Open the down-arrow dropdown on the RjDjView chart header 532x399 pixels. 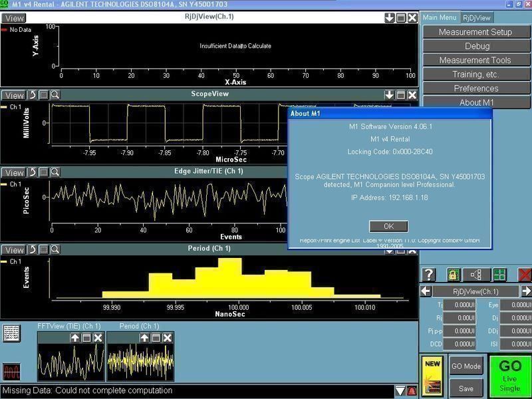click(x=389, y=18)
